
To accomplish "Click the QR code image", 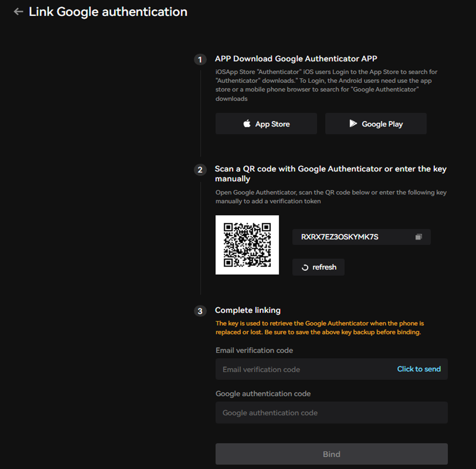I will click(x=247, y=245).
